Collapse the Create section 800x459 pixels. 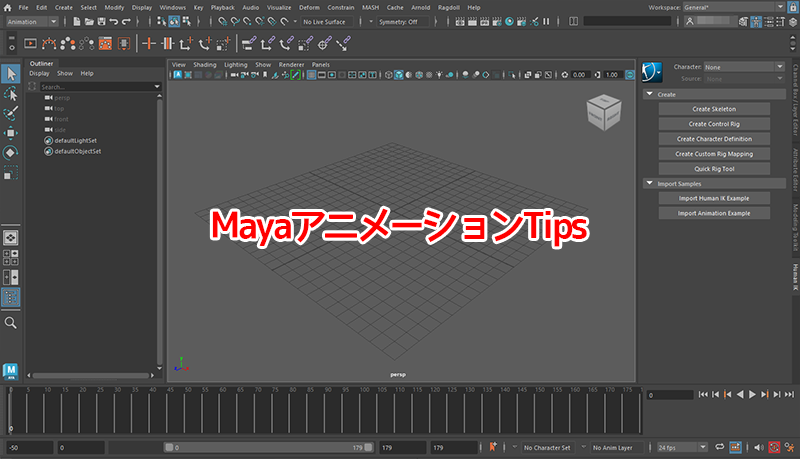(649, 94)
